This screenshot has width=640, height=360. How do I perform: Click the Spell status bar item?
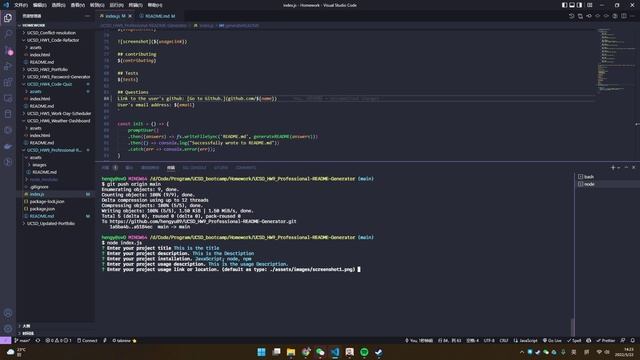pos(574,340)
